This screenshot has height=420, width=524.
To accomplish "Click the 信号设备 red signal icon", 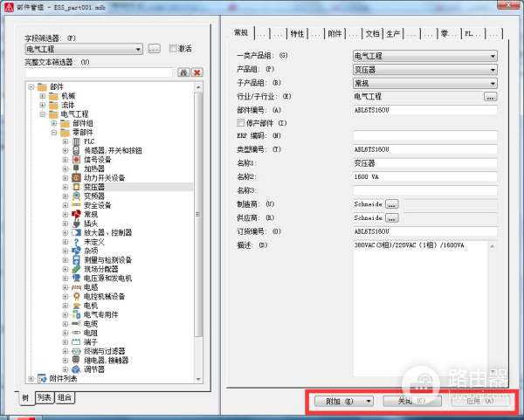I will [76, 160].
